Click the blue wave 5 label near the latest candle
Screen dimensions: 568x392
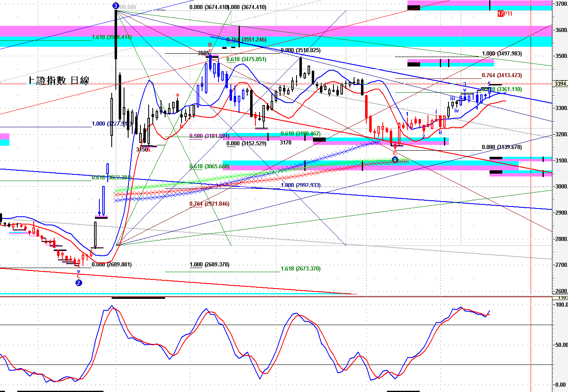pyautogui.click(x=489, y=84)
